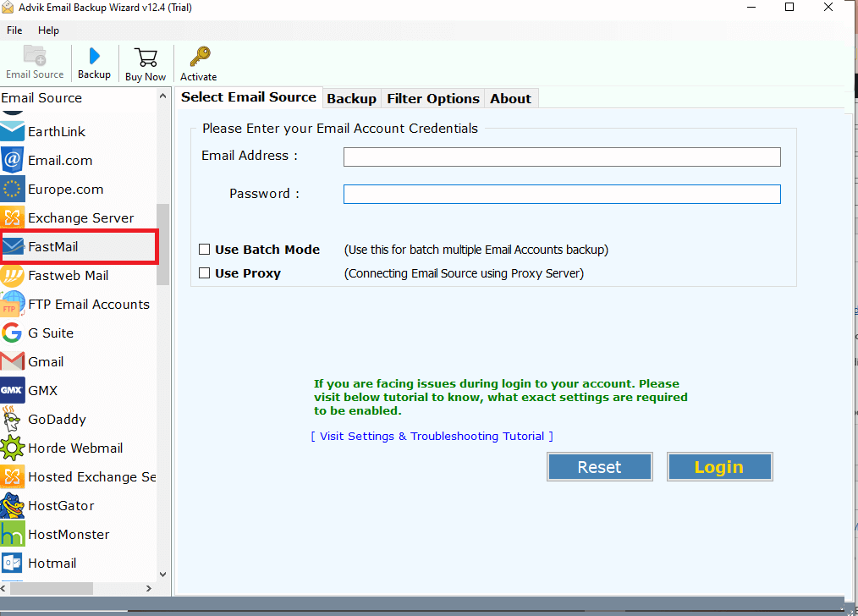Select the G Suite Google icon

point(12,333)
